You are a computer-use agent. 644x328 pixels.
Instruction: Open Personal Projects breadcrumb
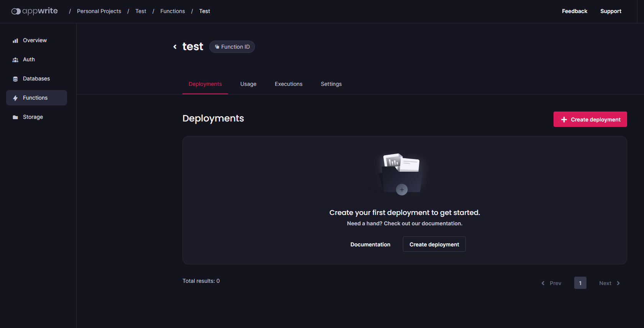[x=99, y=11]
